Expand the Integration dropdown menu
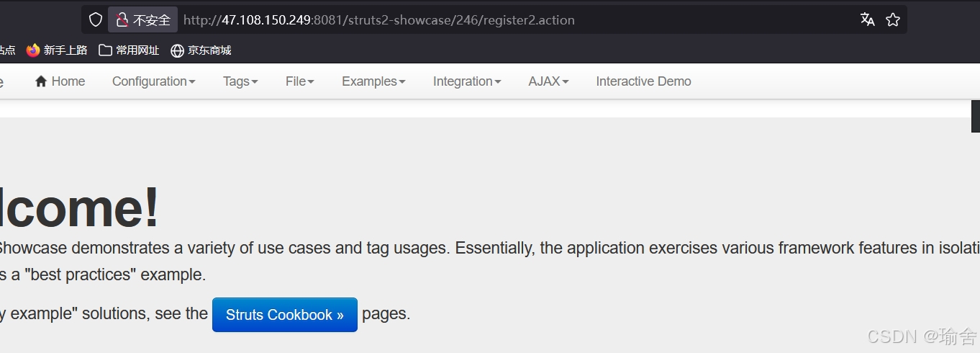Viewport: 980px width, 353px height. click(467, 81)
